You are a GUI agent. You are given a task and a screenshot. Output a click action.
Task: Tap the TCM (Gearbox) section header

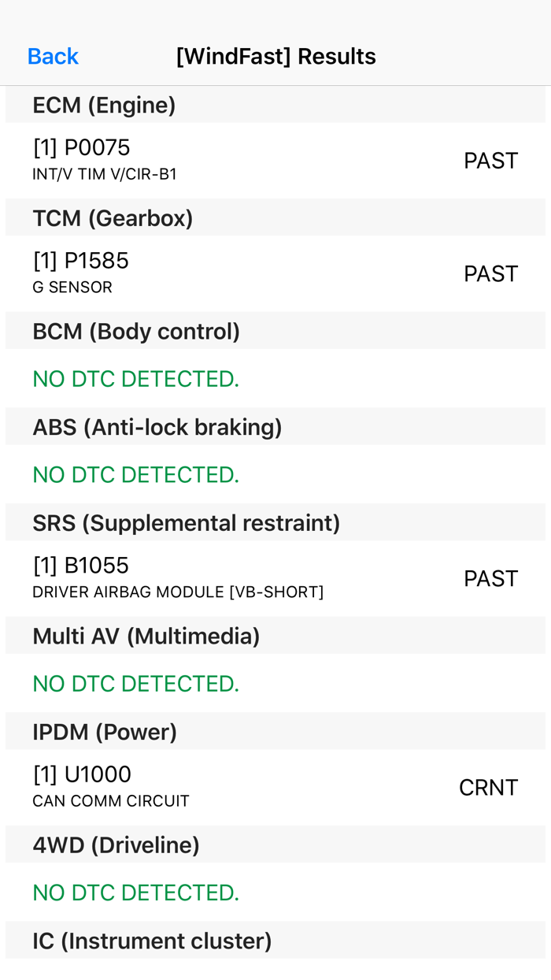pos(113,218)
